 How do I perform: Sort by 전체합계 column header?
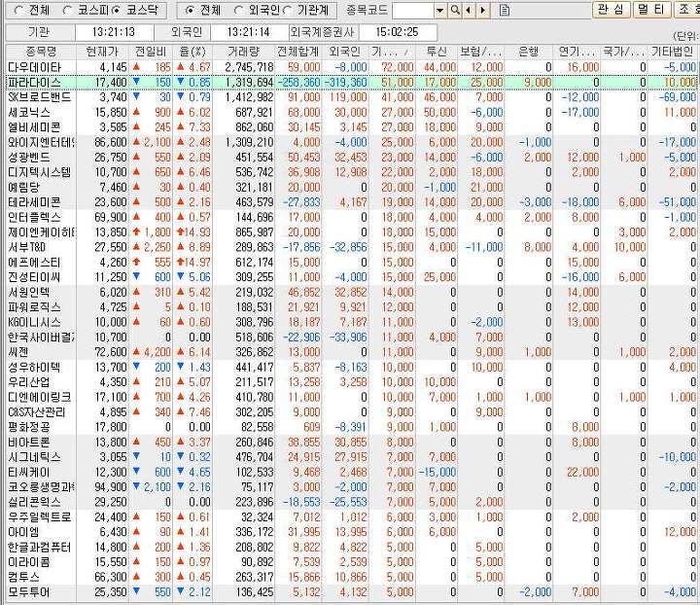click(298, 52)
